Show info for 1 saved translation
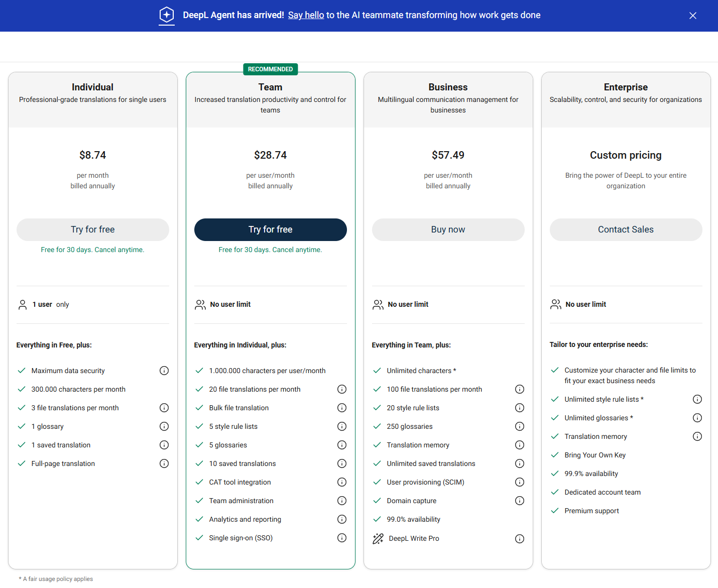This screenshot has height=588, width=718. click(164, 445)
